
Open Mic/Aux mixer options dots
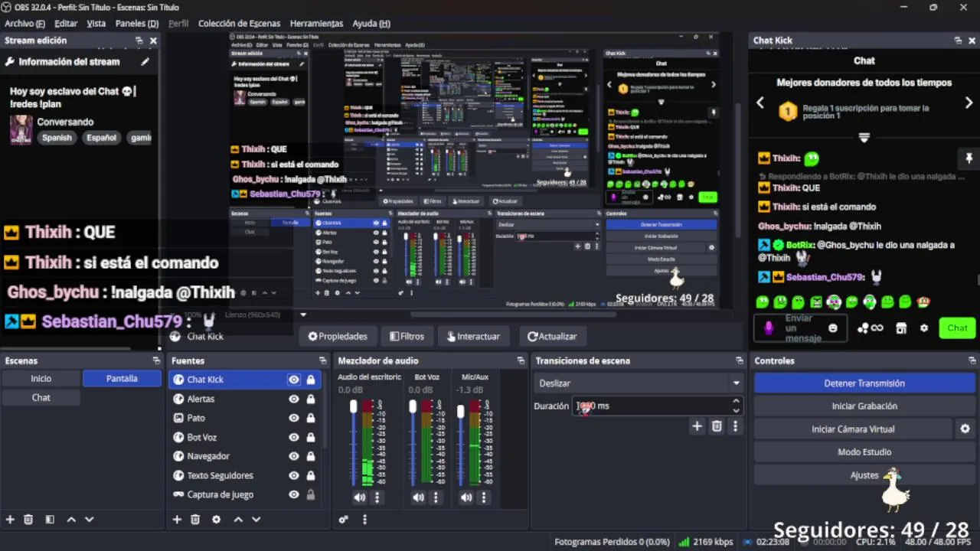click(483, 497)
